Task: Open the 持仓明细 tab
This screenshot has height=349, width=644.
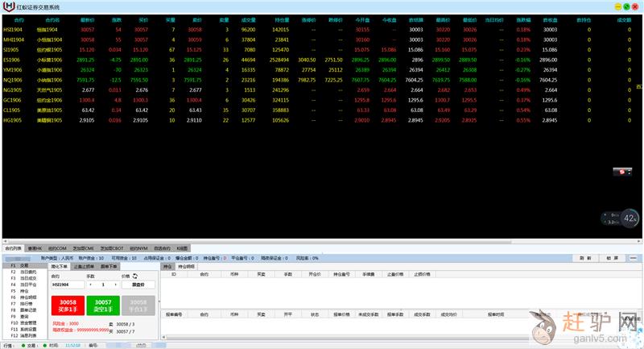Action: (186, 265)
